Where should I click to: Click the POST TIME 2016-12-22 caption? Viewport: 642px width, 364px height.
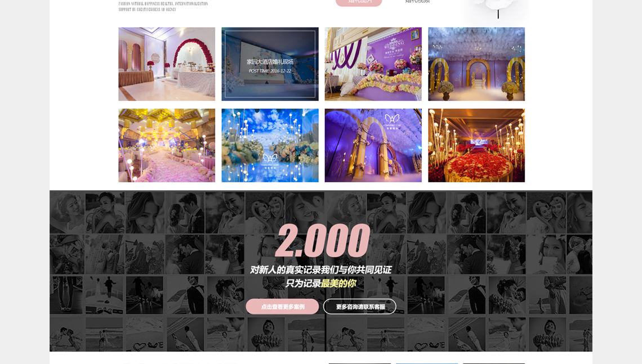[270, 71]
